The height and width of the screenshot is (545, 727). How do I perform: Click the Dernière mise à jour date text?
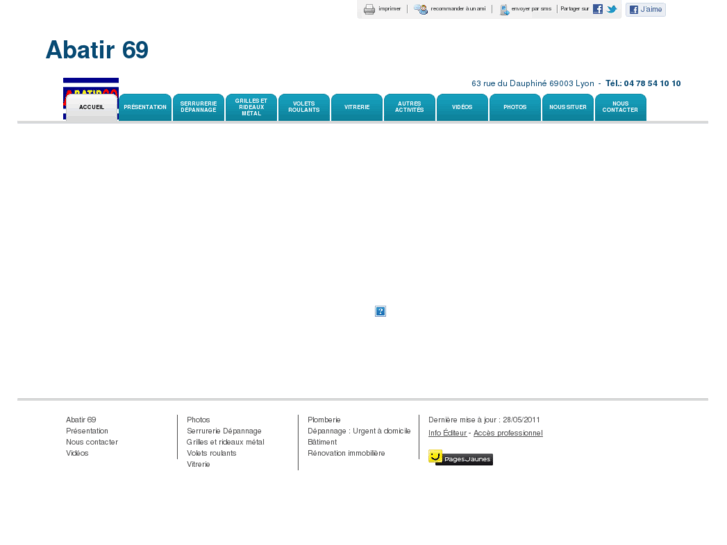[x=484, y=420]
